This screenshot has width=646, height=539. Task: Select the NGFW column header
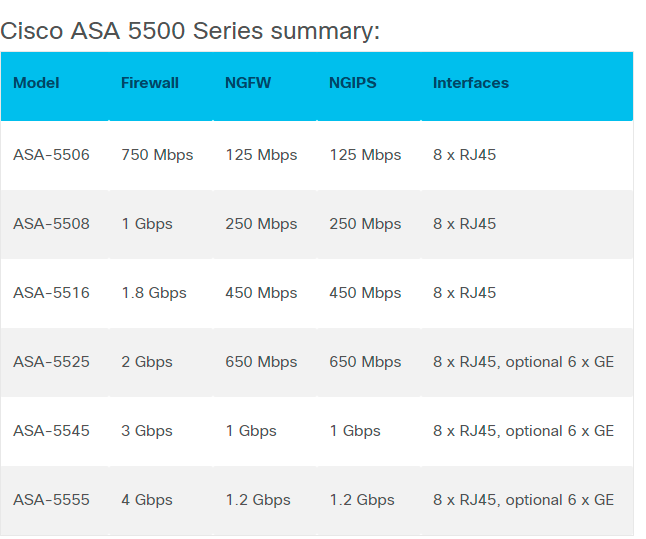(247, 83)
